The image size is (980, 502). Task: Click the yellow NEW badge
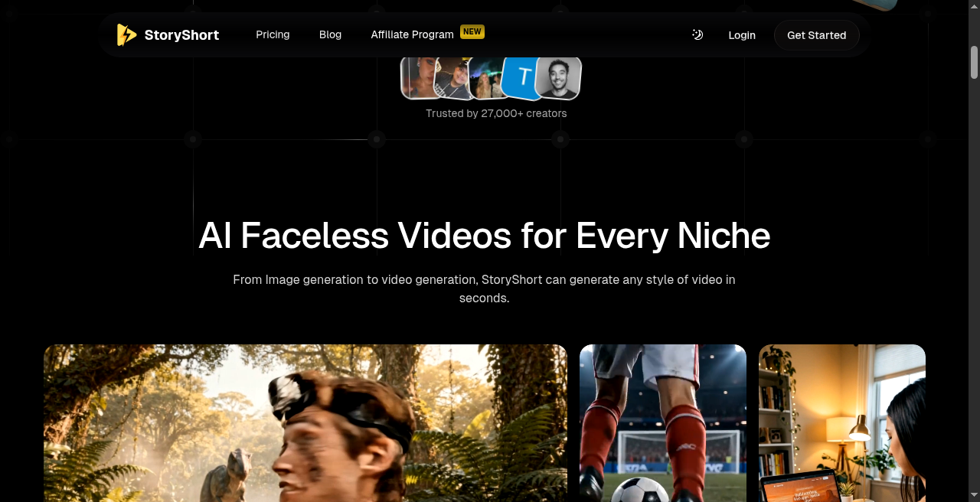472,31
